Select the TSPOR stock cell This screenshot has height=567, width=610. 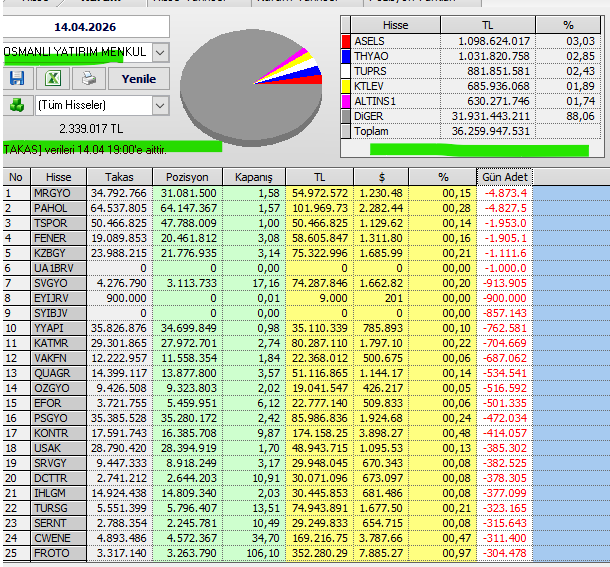58,223
